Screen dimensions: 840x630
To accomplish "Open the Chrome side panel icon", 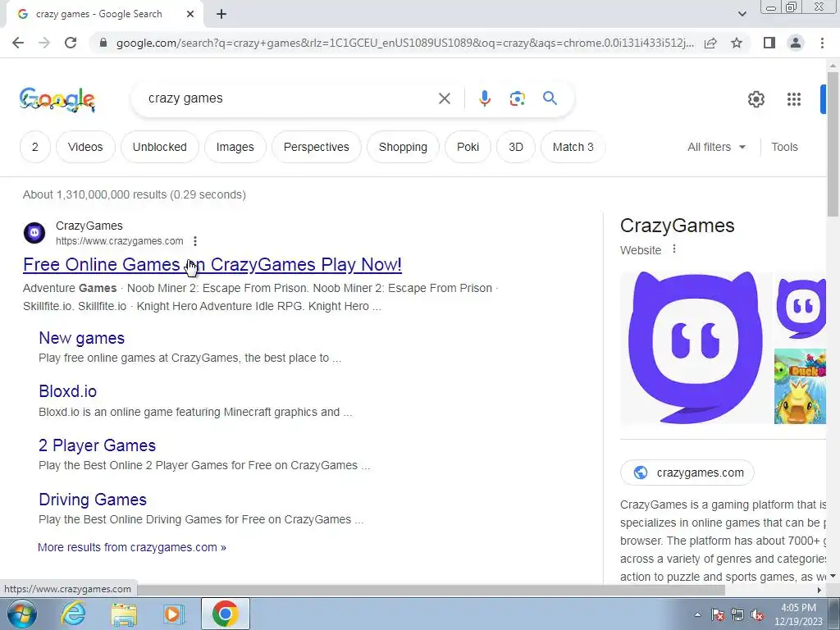I will pyautogui.click(x=769, y=43).
